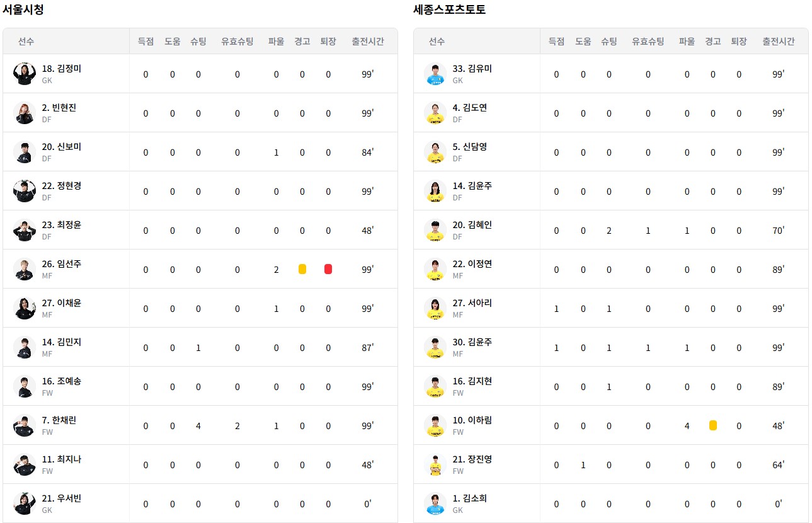The width and height of the screenshot is (812, 523).
Task: Click 김민지's avatar image
Action: [25, 347]
